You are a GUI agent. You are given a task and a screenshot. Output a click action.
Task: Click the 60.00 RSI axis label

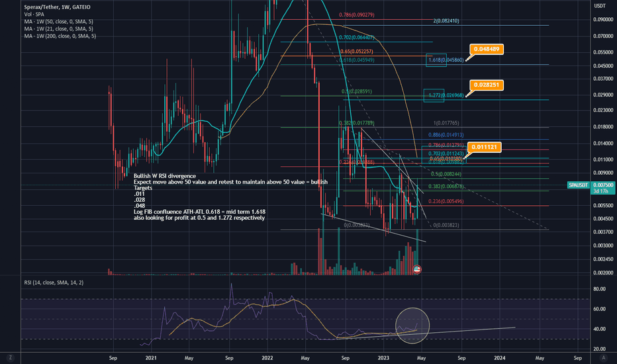[599, 309]
